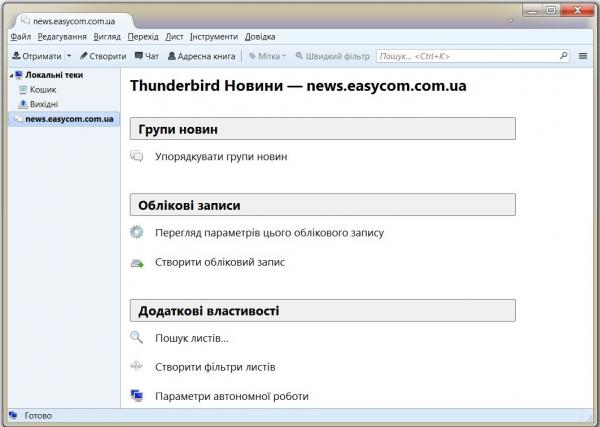
Task: Click the Додаткові властивості section header
Action: [323, 311]
